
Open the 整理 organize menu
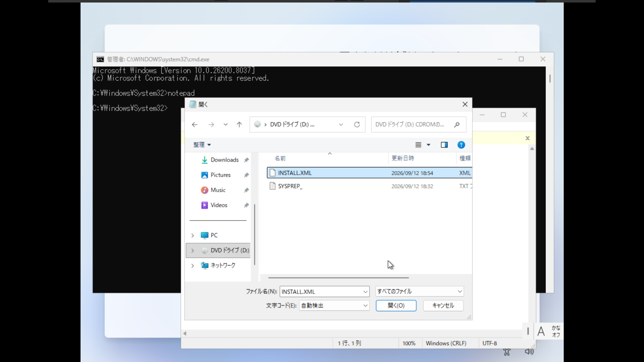coord(202,145)
